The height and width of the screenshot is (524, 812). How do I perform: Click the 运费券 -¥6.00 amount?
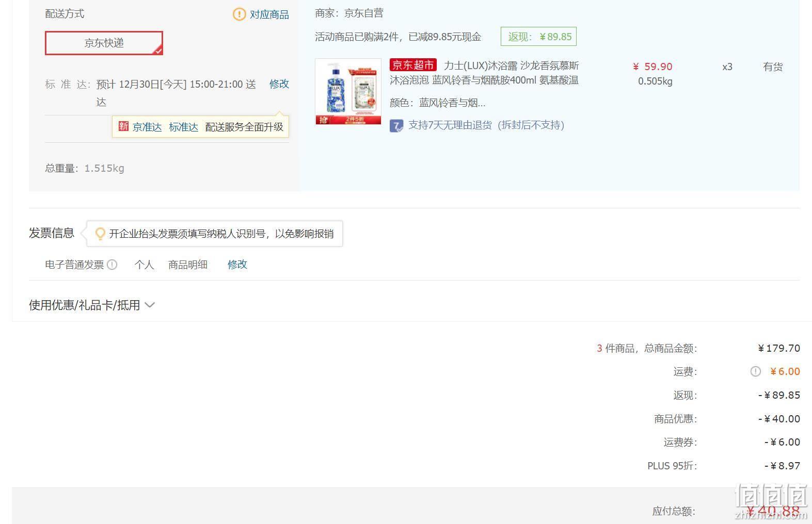pyautogui.click(x=782, y=442)
